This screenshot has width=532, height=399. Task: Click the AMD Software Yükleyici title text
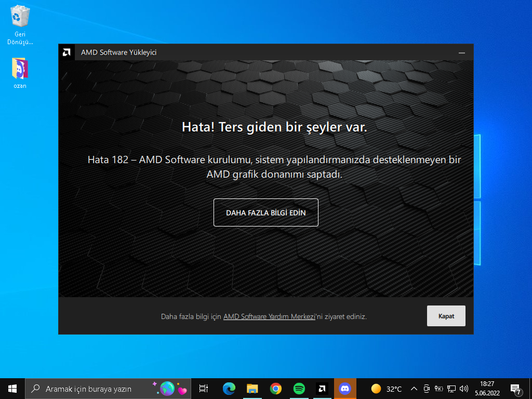119,52
